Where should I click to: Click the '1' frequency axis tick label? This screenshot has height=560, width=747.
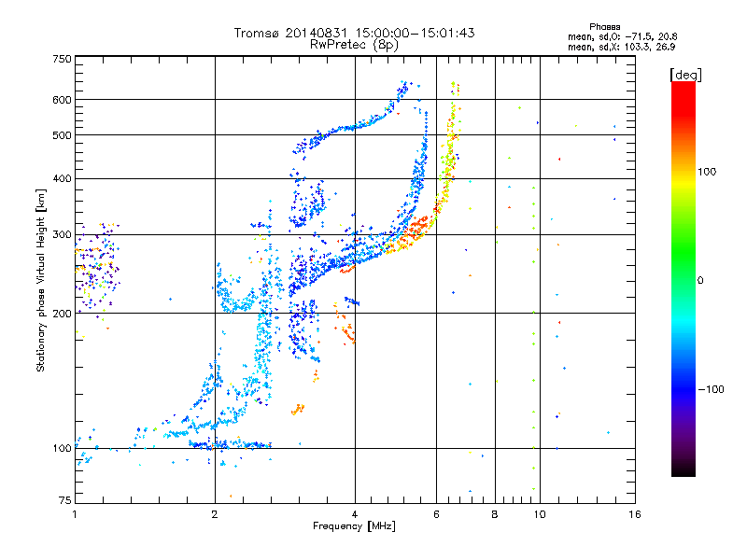tap(75, 514)
